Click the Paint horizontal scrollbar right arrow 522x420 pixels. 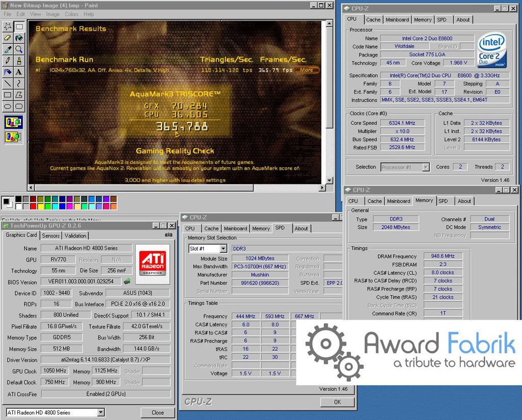[x=322, y=188]
